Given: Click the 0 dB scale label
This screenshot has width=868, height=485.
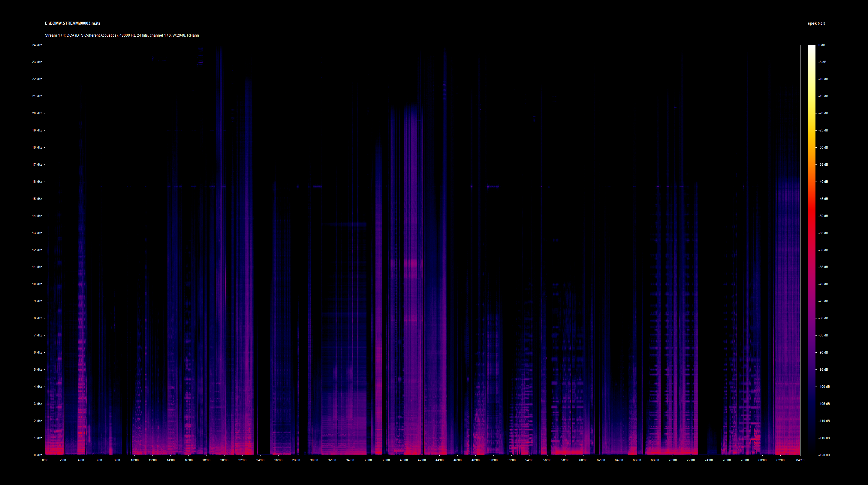Looking at the screenshot, I should click(x=821, y=45).
